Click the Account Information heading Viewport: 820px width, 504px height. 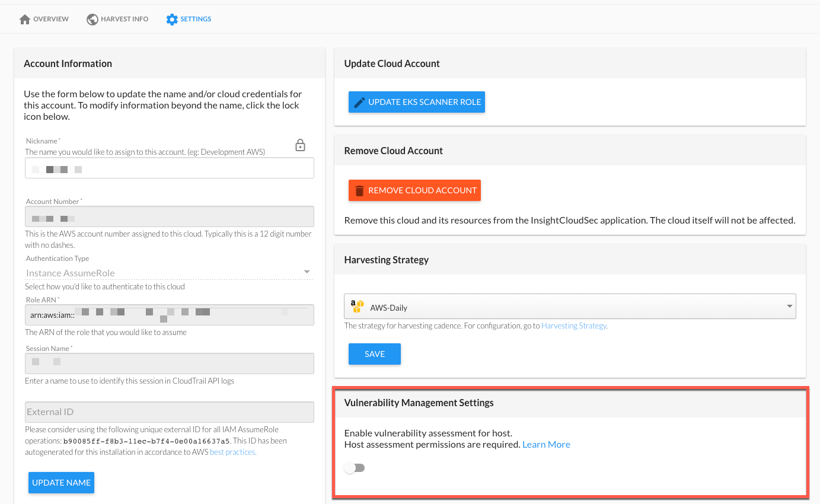click(68, 63)
